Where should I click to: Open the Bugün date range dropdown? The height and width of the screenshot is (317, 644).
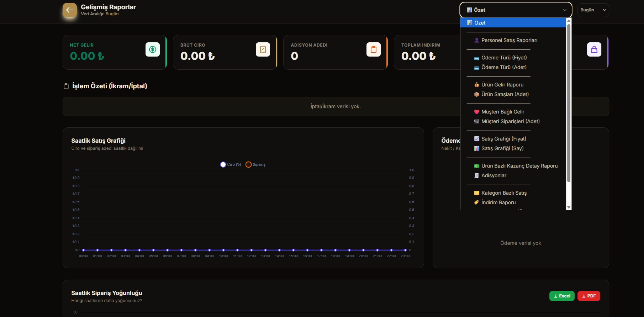[x=593, y=10]
